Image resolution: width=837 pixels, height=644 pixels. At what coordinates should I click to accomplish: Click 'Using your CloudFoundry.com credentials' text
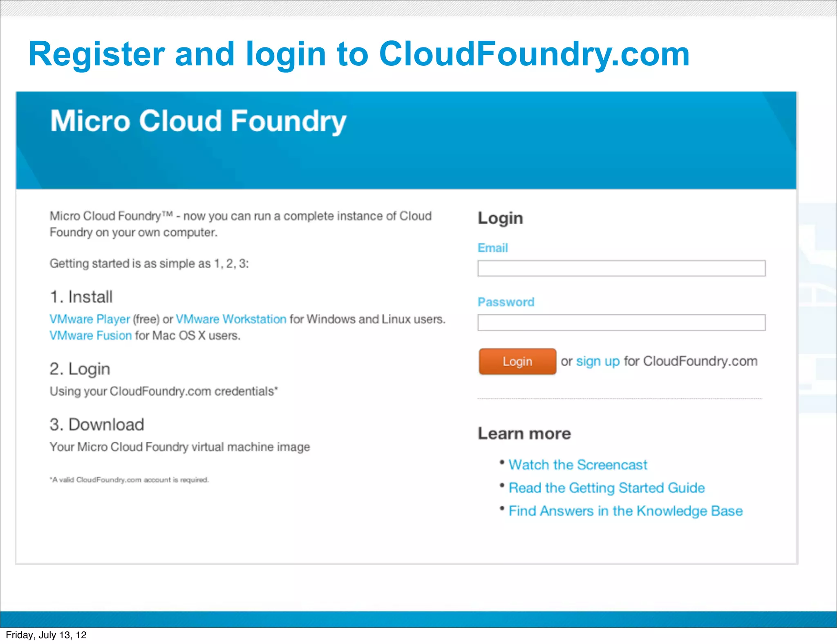click(164, 391)
